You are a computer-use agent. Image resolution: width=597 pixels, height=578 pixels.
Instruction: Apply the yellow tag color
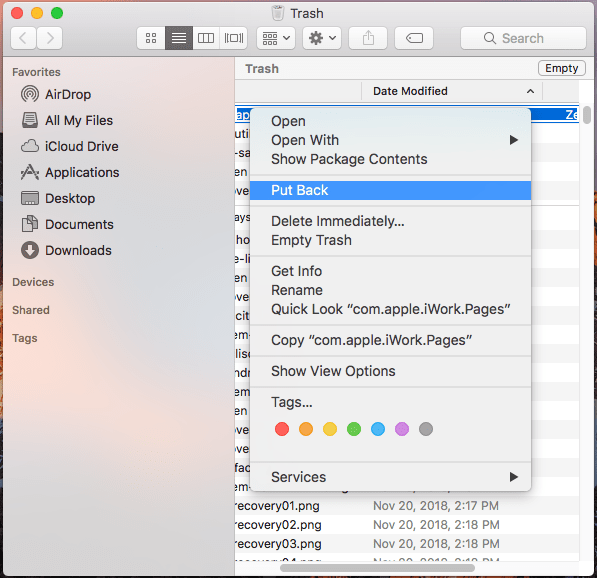(x=330, y=429)
